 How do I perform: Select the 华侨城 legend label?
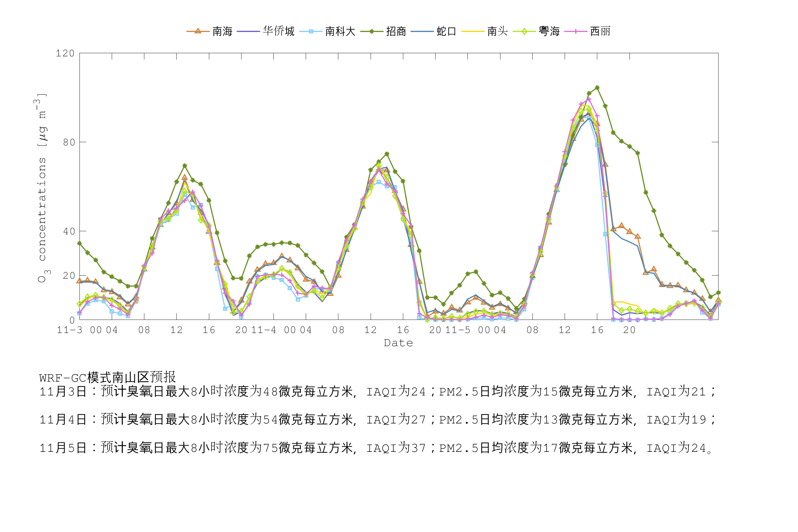[279, 31]
